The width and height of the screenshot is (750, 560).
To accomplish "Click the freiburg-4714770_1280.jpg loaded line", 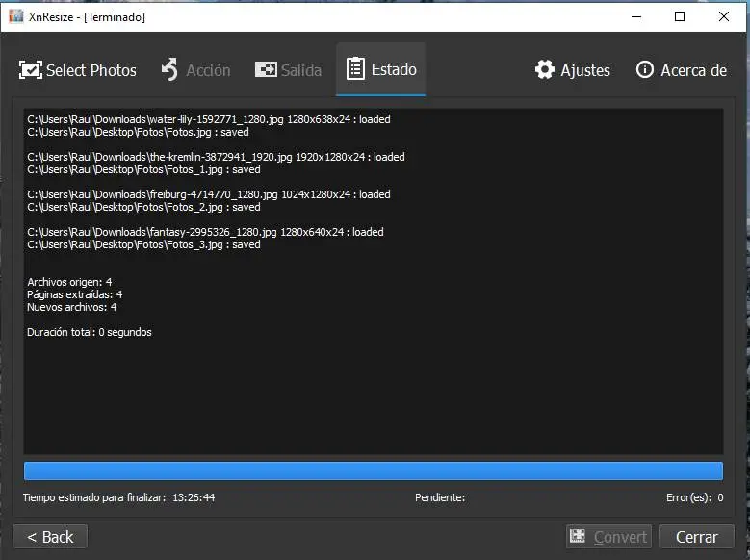I will coord(209,194).
